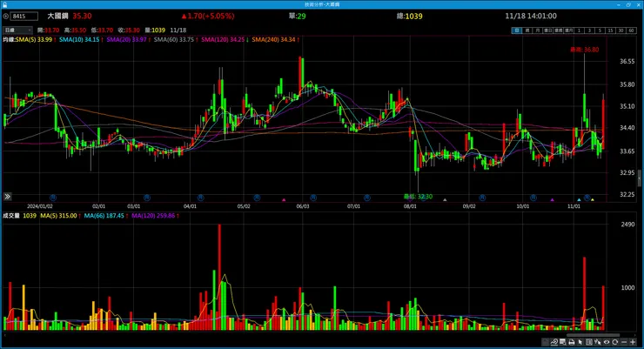Screen dimensions: 644x349
Task: Zoom out chart with minus icon
Action: (x=624, y=342)
